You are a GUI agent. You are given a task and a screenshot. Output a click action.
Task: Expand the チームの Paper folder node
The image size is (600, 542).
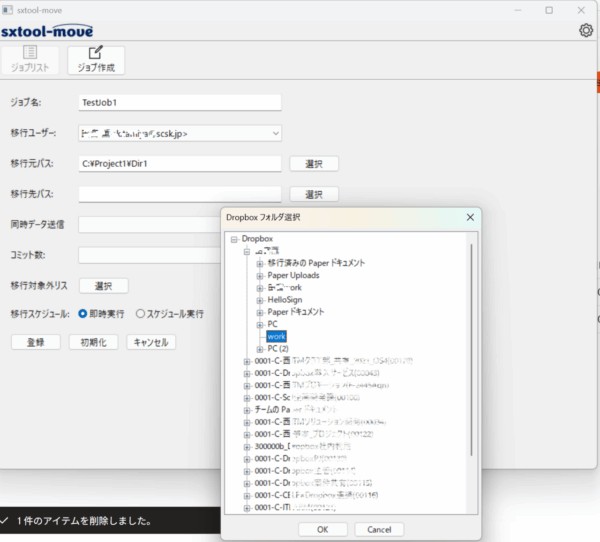247,410
